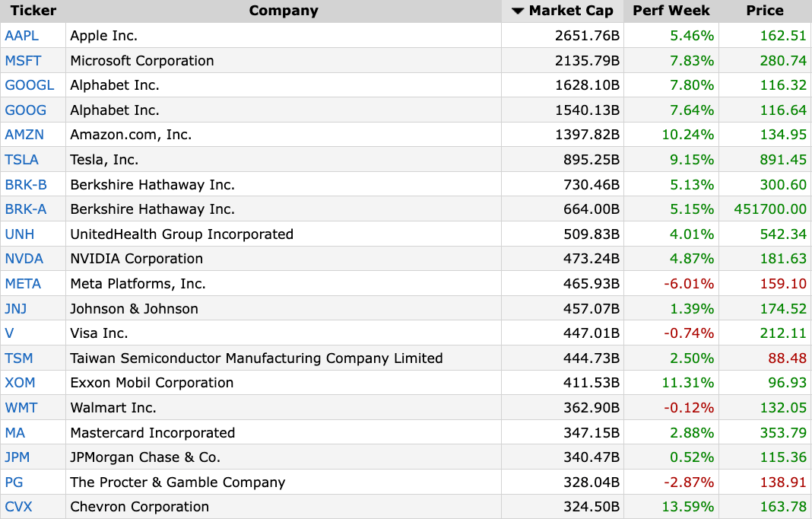Sort by Price column header
The height and width of the screenshot is (519, 812).
tap(764, 11)
